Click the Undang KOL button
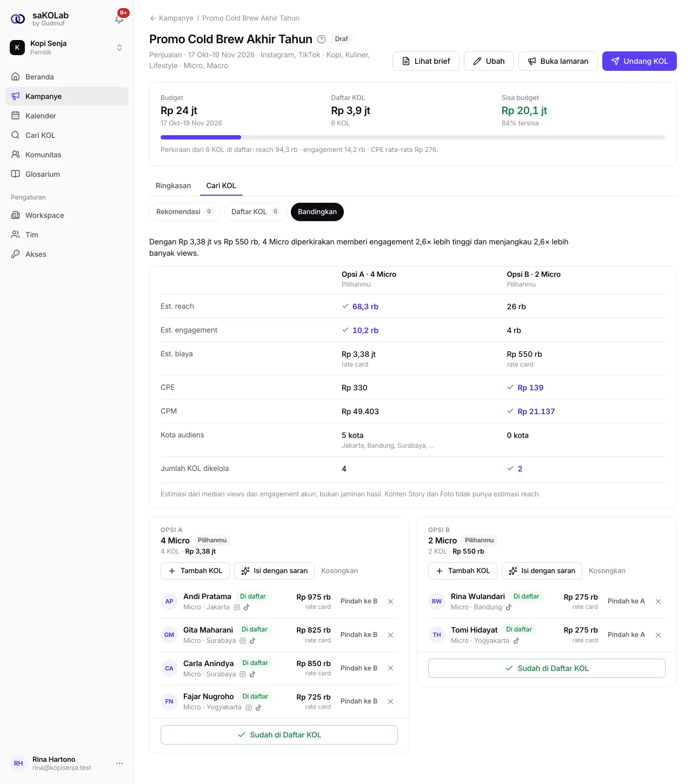 tap(640, 61)
